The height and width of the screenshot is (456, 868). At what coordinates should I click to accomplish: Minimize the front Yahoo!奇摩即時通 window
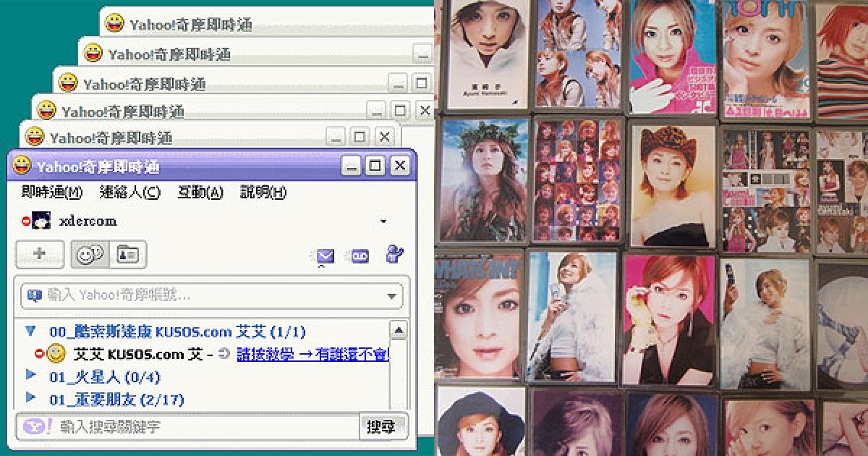[x=351, y=166]
